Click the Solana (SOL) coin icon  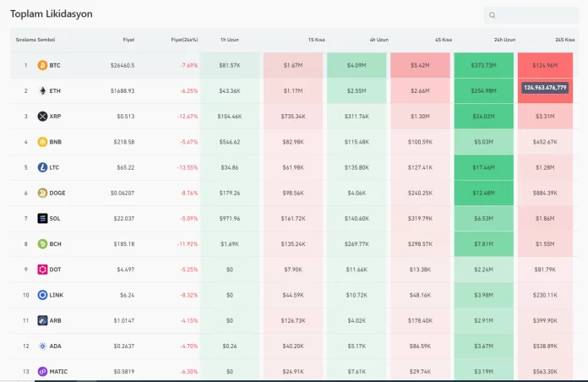(42, 218)
